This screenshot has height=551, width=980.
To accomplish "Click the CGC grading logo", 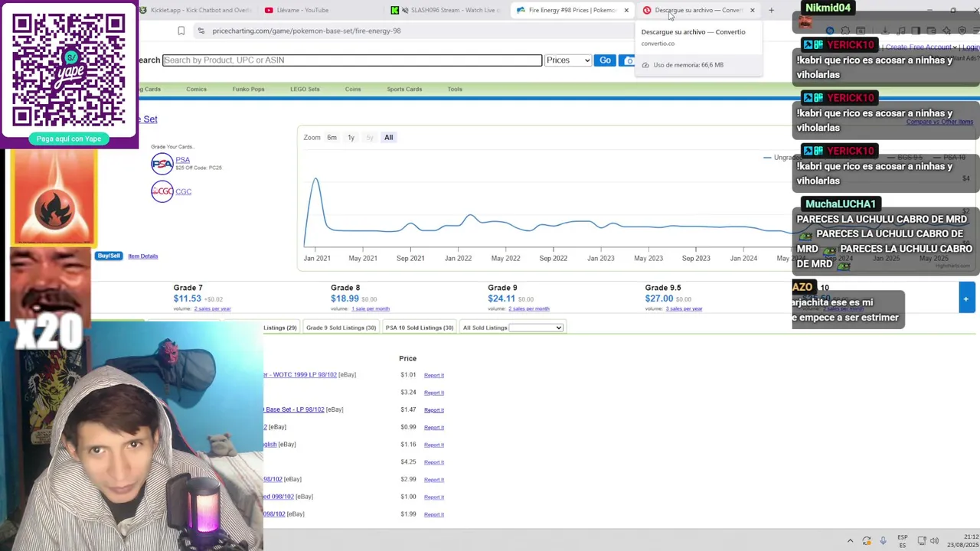I will [x=162, y=191].
